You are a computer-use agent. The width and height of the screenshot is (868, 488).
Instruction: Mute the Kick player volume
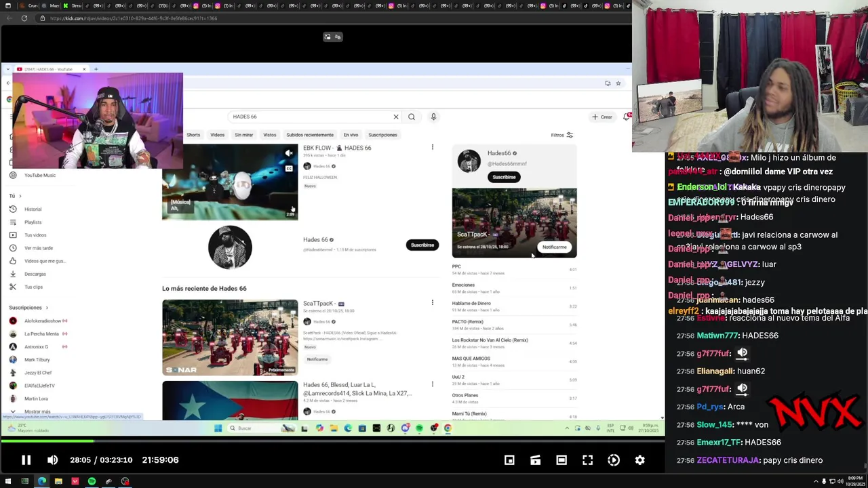point(53,460)
